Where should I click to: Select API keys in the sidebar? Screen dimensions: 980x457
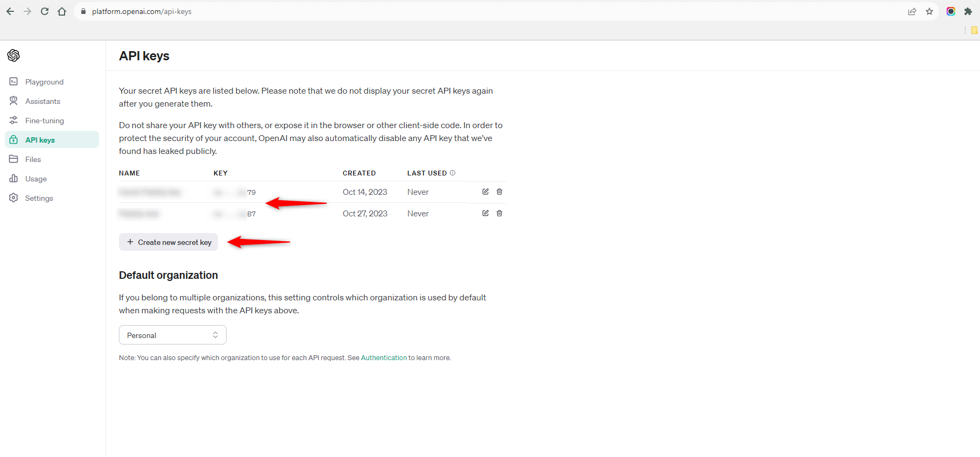tap(52, 140)
